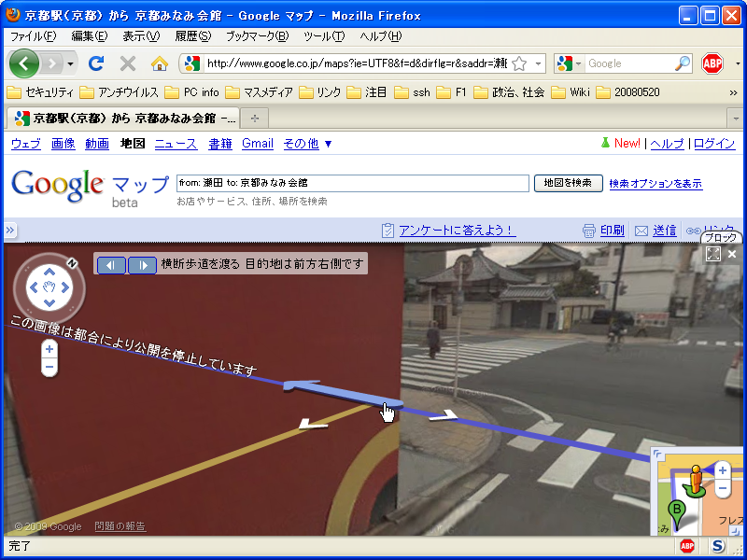Go to previous direction step
The image size is (747, 560).
(x=111, y=265)
